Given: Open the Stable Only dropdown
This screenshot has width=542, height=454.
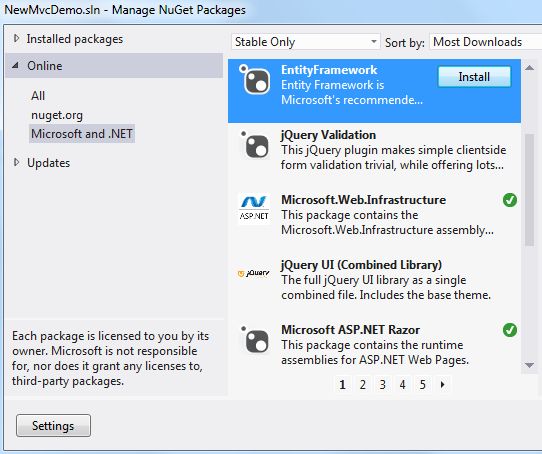Looking at the screenshot, I should [x=306, y=42].
